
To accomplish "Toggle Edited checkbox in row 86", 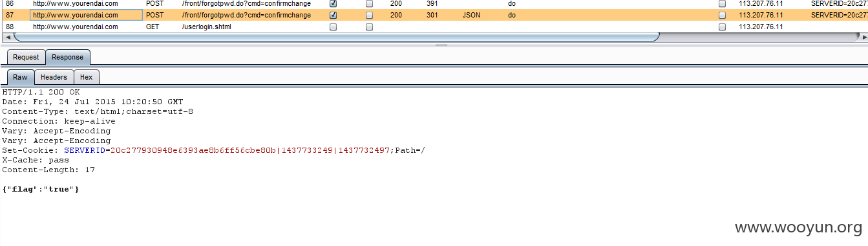I will [369, 3].
